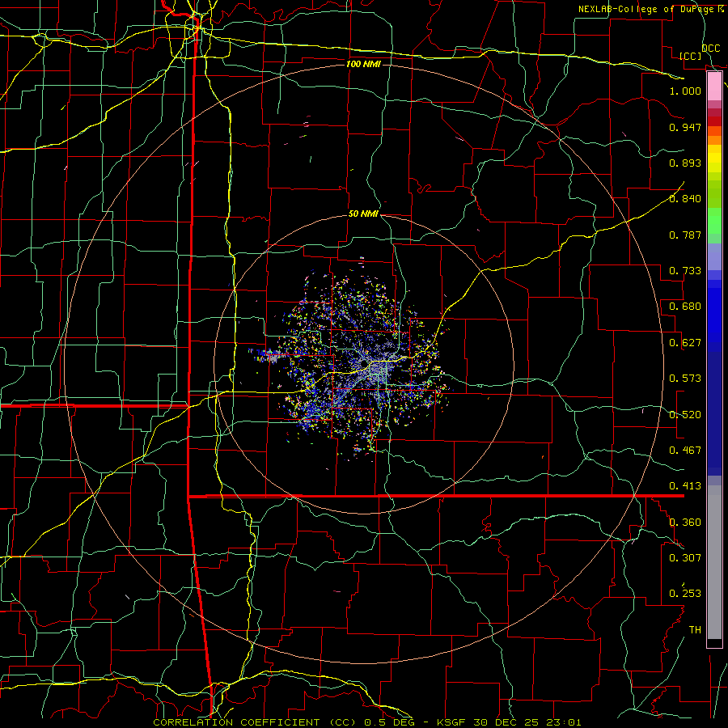The height and width of the screenshot is (728, 728).
Task: Select the 0.360 legend value
Action: point(685,523)
